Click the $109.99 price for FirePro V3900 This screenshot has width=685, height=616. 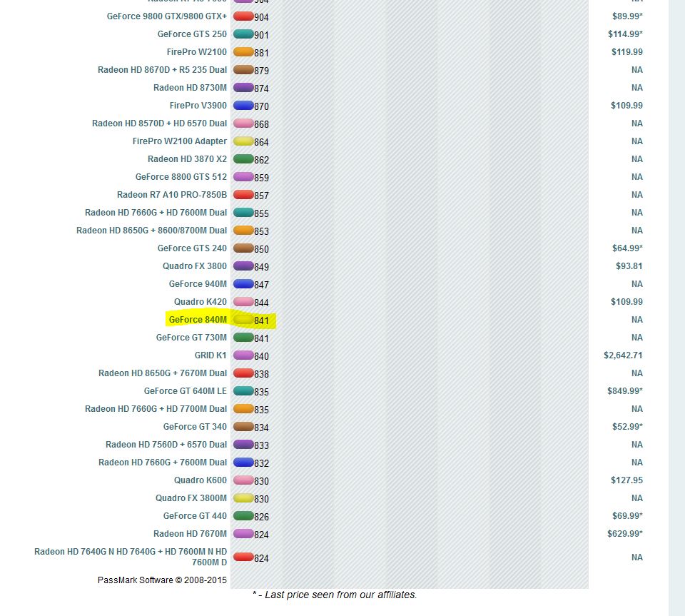coord(627,106)
